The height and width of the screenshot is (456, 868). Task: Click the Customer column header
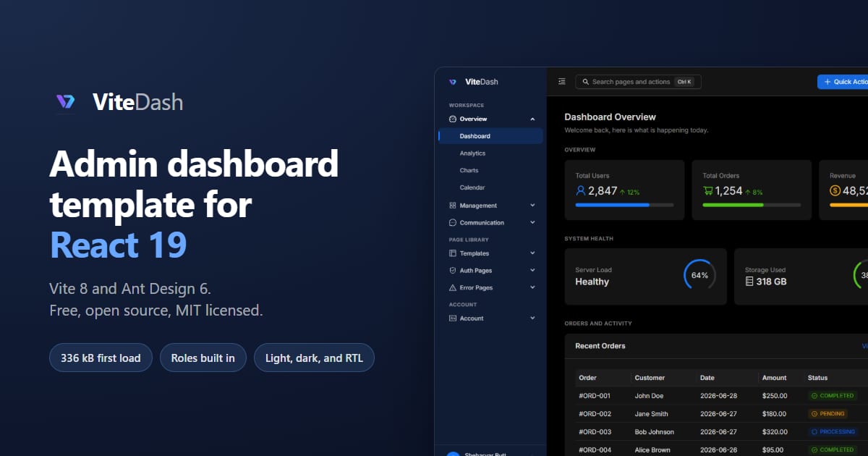tap(650, 378)
